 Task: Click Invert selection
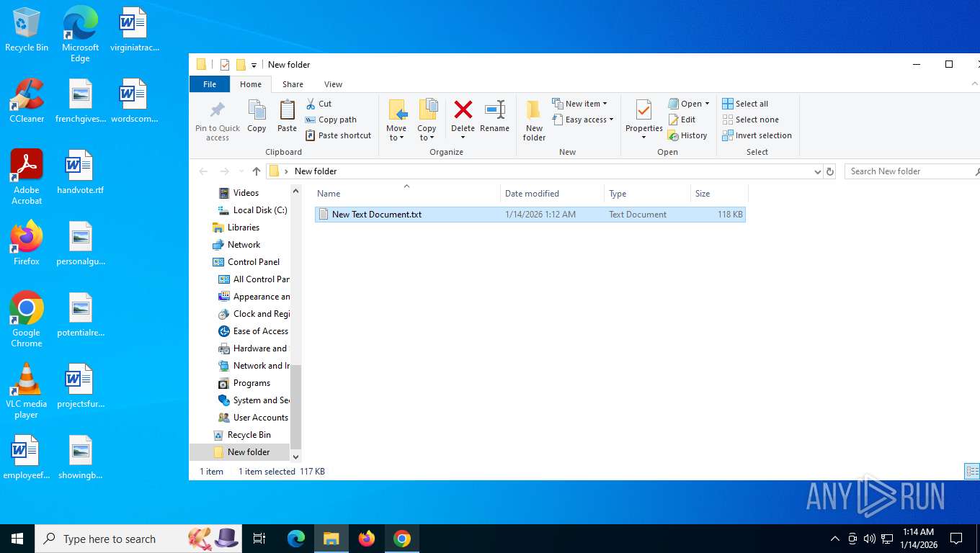click(x=757, y=135)
